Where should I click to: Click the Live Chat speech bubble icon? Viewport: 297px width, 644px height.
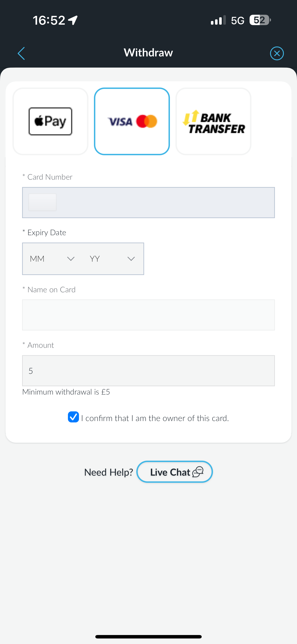point(198,472)
